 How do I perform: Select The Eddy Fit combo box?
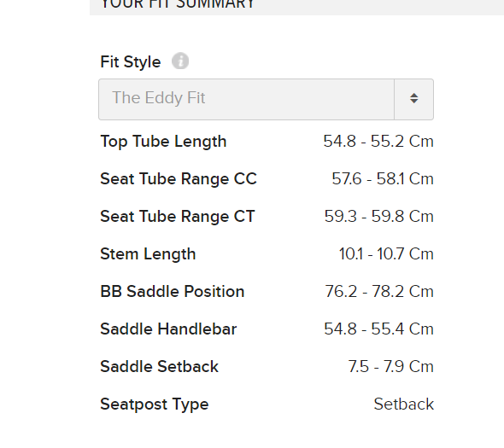click(x=266, y=99)
